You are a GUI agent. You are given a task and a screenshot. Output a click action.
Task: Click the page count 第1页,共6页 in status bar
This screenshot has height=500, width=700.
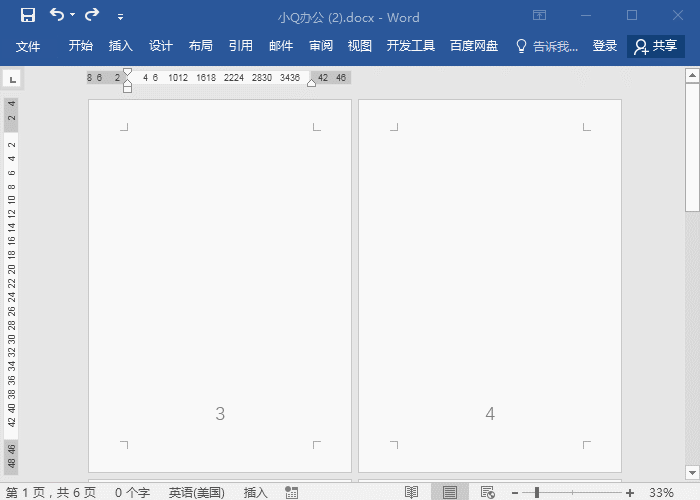[x=51, y=492]
